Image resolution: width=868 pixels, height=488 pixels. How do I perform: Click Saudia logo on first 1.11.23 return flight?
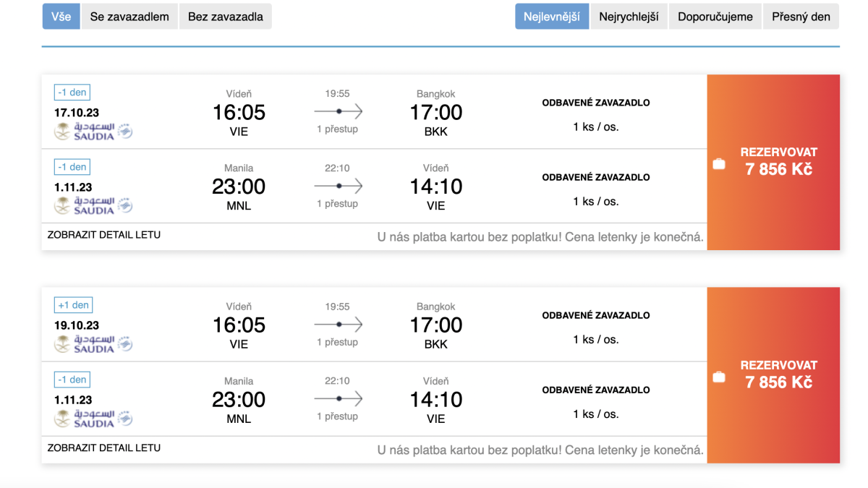(x=93, y=206)
